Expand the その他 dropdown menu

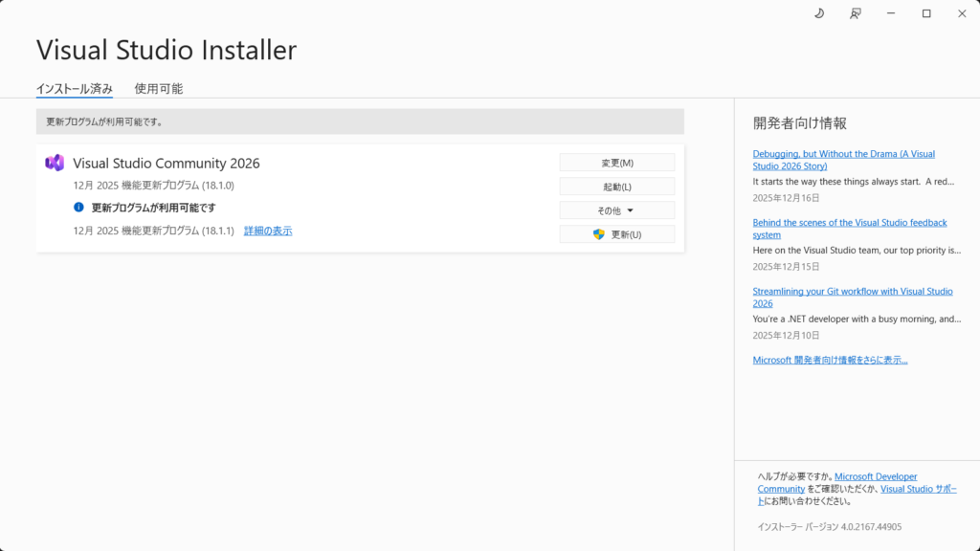616,210
